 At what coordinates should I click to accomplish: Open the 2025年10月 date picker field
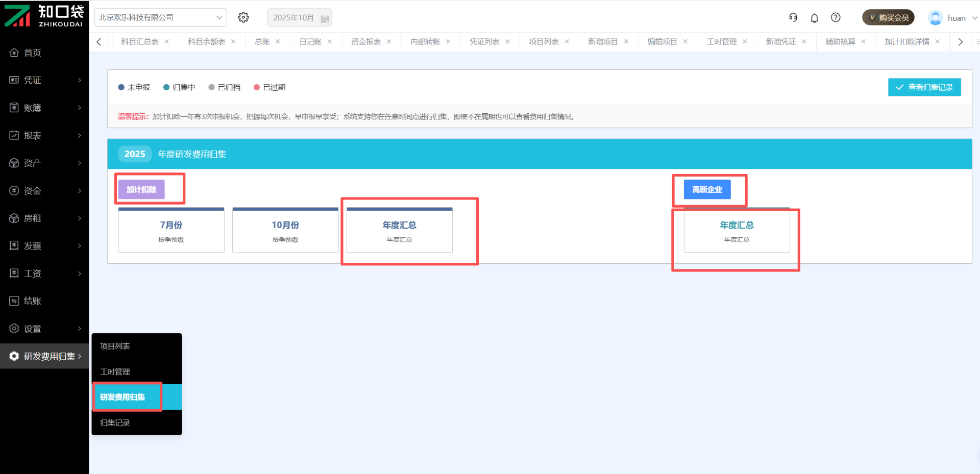point(299,18)
